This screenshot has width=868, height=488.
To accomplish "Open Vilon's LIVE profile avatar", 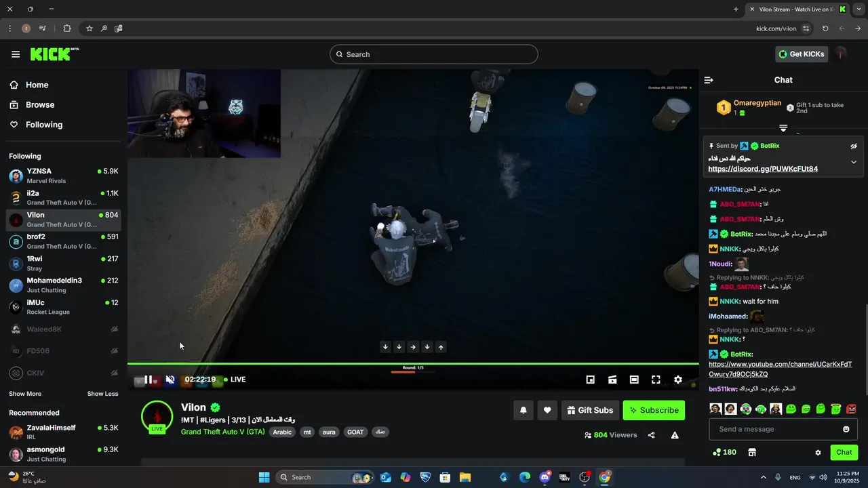I will coord(157,416).
